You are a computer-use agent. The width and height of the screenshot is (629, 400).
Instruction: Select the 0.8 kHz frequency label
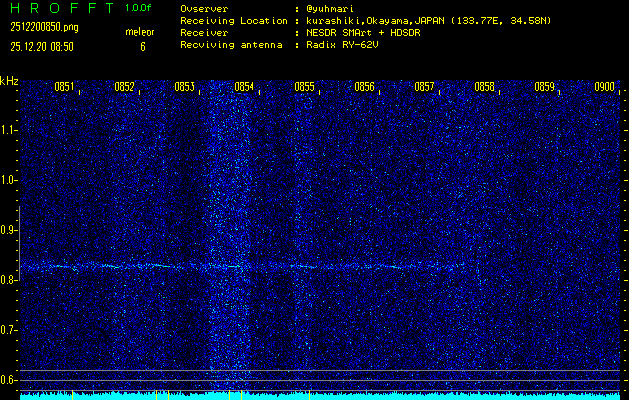pos(9,280)
